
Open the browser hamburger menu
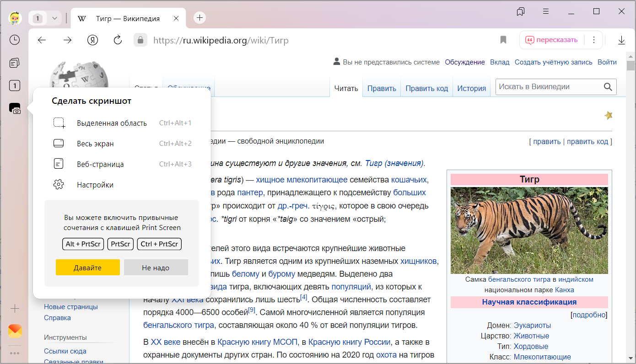(x=545, y=11)
